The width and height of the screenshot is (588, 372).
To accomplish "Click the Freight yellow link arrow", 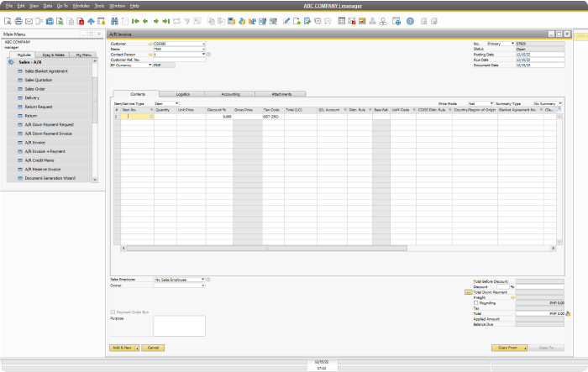I will click(x=512, y=297).
